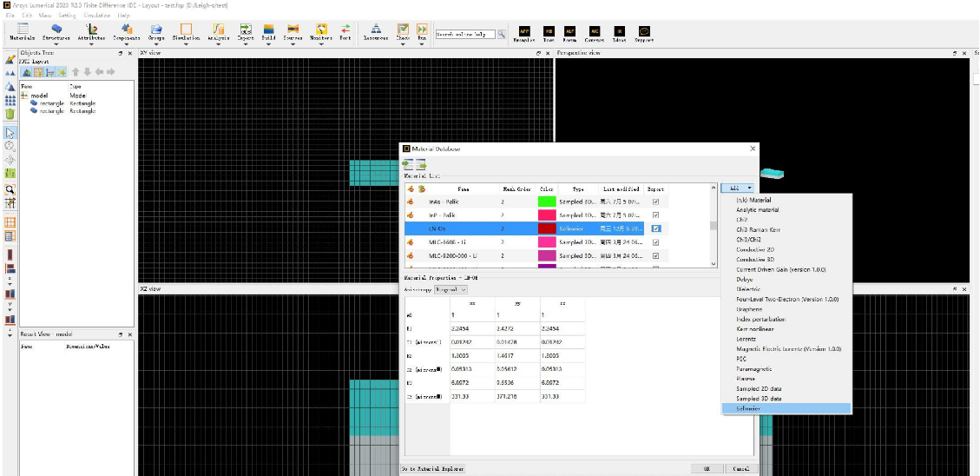Select the arrow pointer tool in sidebar
This screenshot has height=476, width=980.
(x=10, y=133)
